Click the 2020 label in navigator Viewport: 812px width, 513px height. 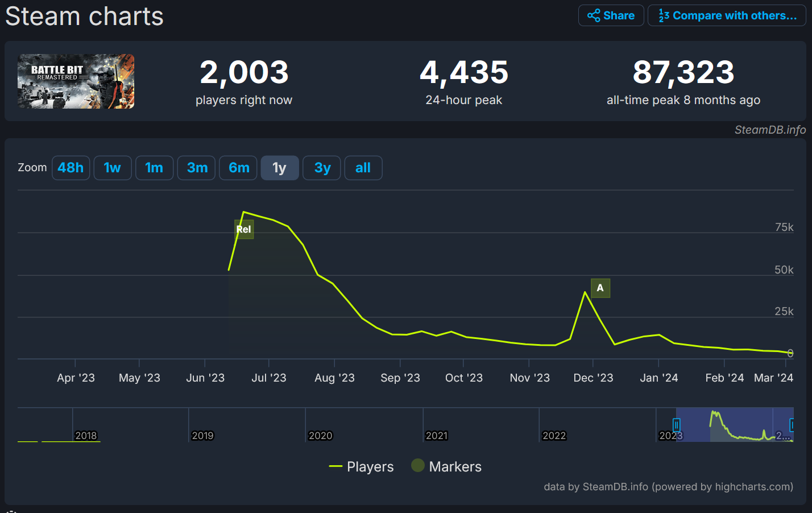coord(321,436)
